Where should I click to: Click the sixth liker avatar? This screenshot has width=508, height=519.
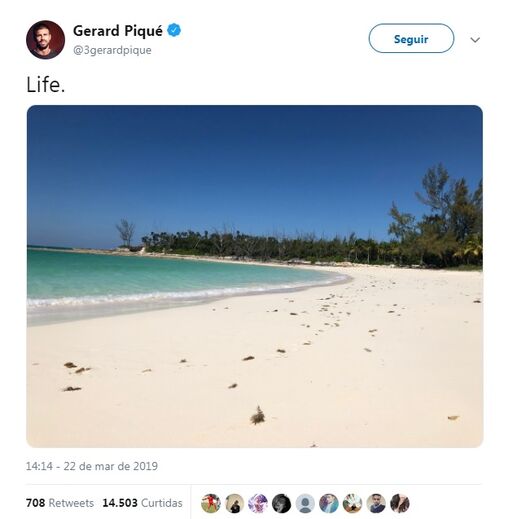point(329,503)
